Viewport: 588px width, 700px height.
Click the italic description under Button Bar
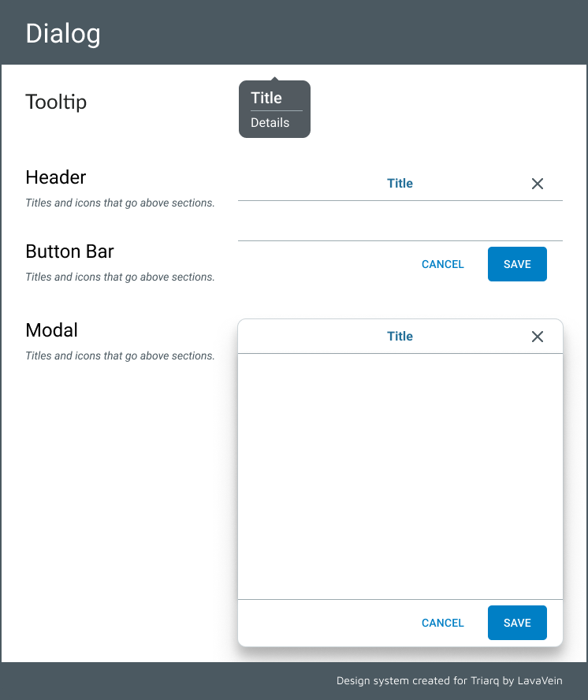coord(120,277)
